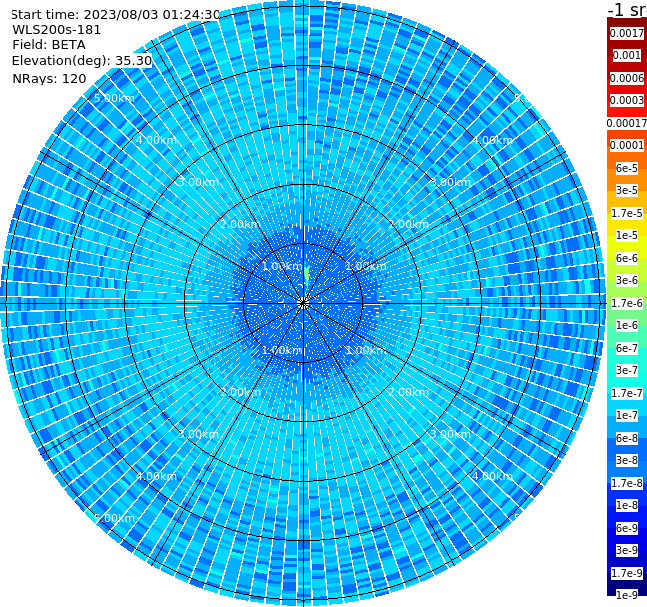Click the lower-right 2.00km range label

(x=408, y=392)
